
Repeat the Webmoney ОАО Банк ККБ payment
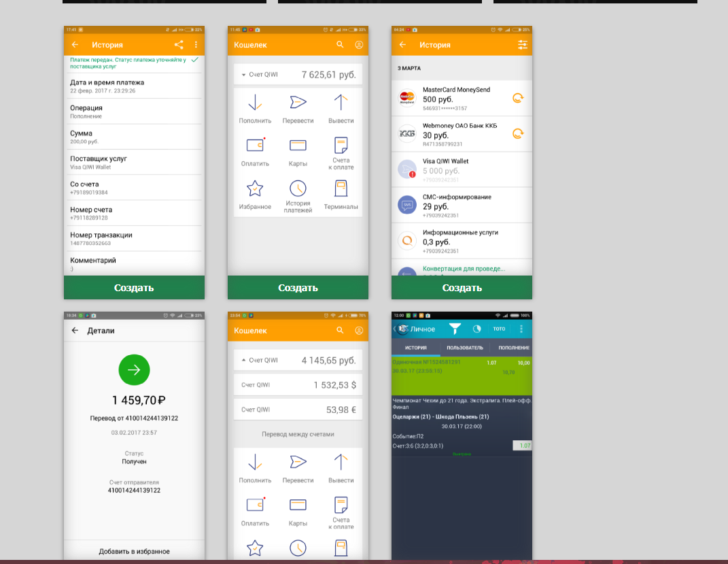[x=518, y=134]
